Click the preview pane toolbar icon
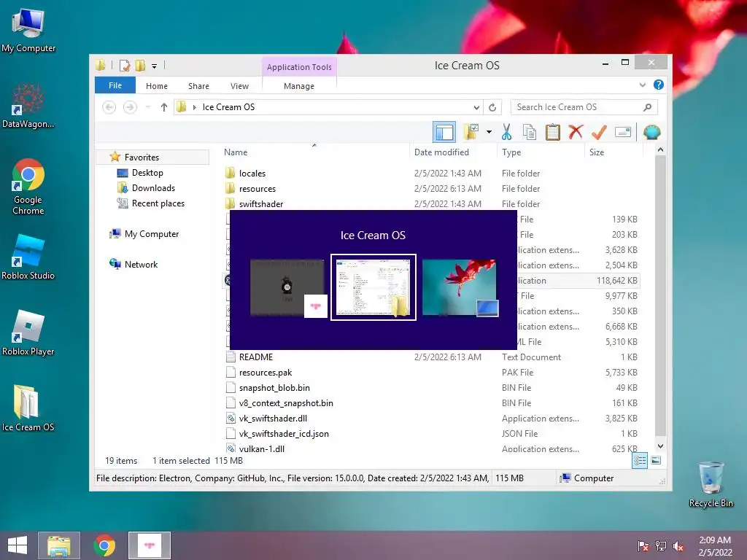The height and width of the screenshot is (560, 747). pyautogui.click(x=444, y=132)
